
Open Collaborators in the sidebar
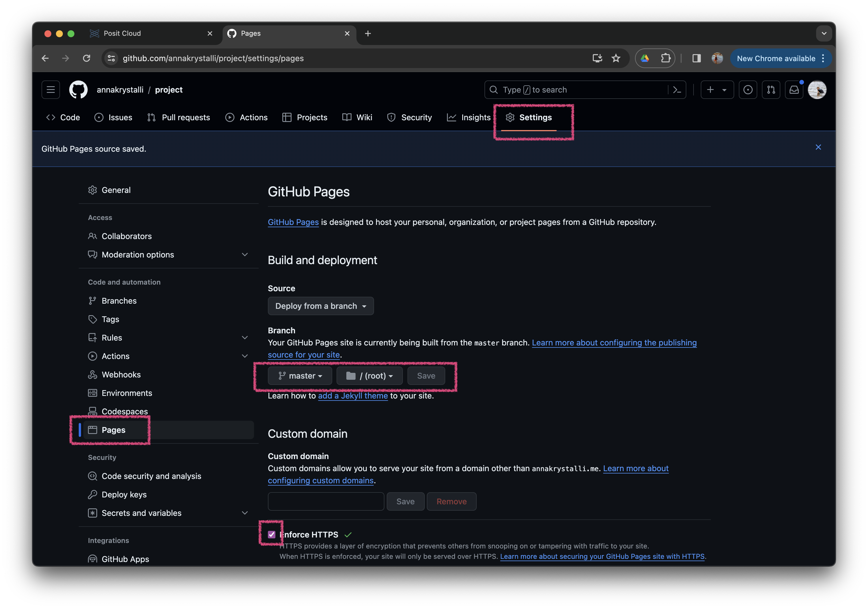(168, 236)
